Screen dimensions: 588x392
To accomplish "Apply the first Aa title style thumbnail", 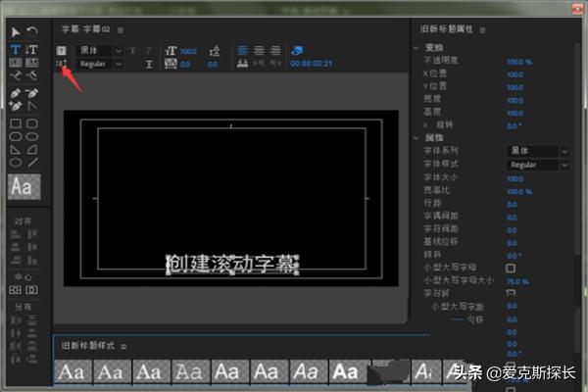I will coord(73,371).
